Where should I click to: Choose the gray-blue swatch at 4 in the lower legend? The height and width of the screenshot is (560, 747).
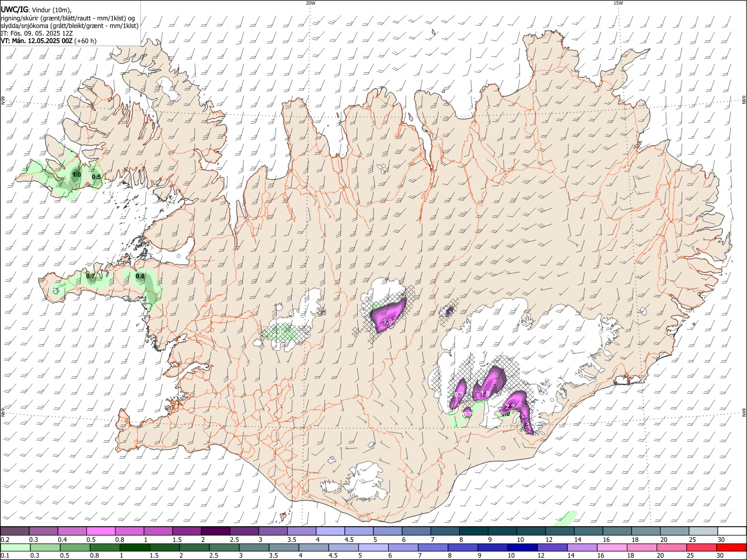click(314, 547)
